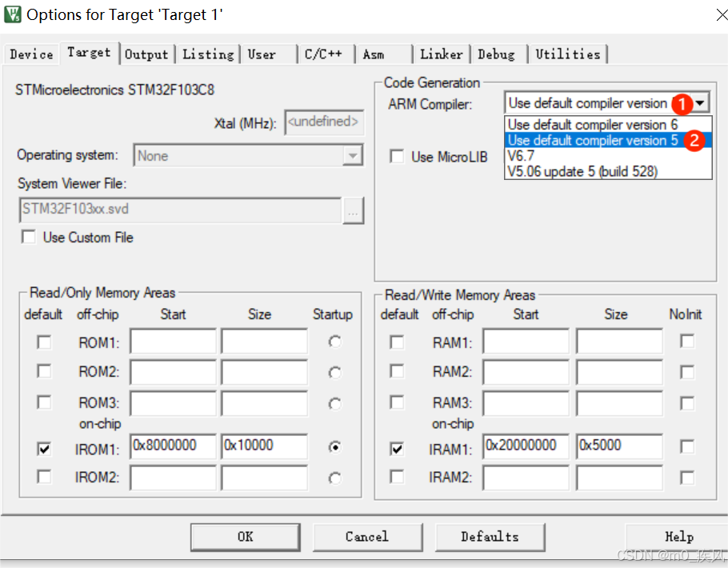Toggle the RAM2 default checkbox
Image resolution: width=728 pixels, height=568 pixels.
pyautogui.click(x=397, y=371)
